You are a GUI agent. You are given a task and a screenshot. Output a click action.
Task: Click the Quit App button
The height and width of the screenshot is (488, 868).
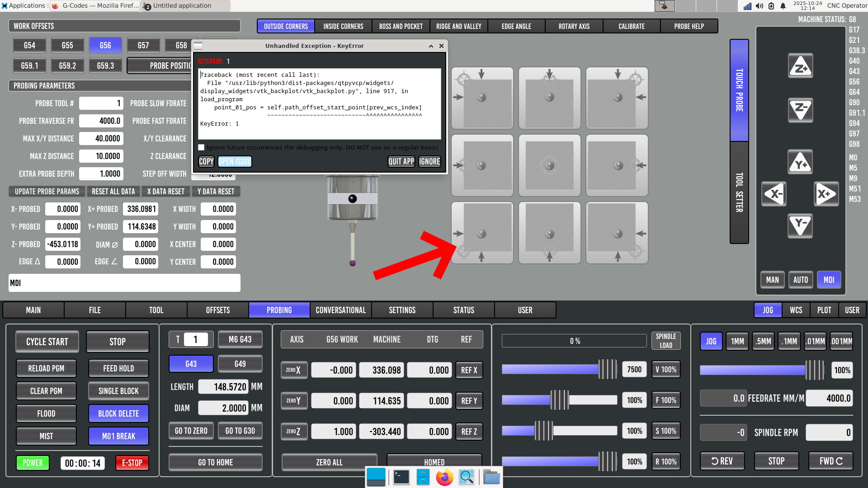401,162
